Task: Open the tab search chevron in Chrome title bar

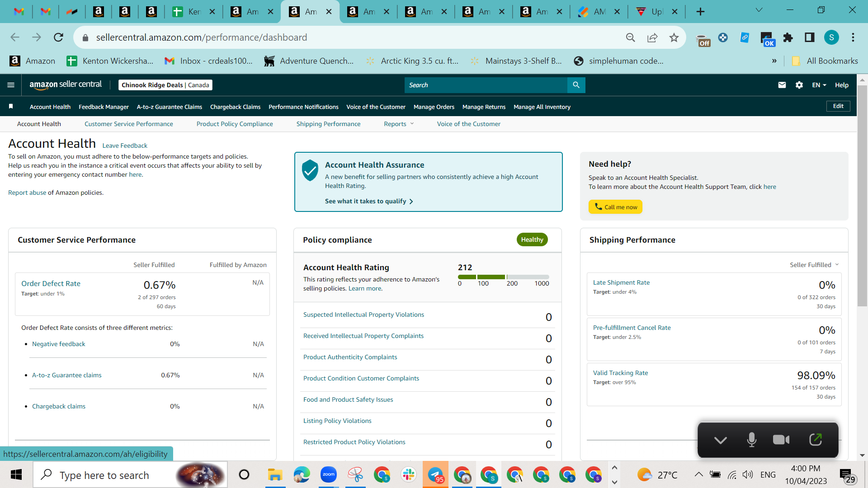Action: (759, 10)
